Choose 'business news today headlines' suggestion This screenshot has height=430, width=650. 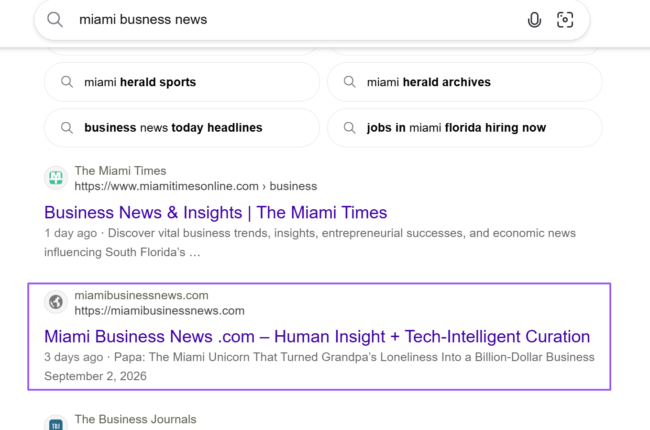pos(182,128)
